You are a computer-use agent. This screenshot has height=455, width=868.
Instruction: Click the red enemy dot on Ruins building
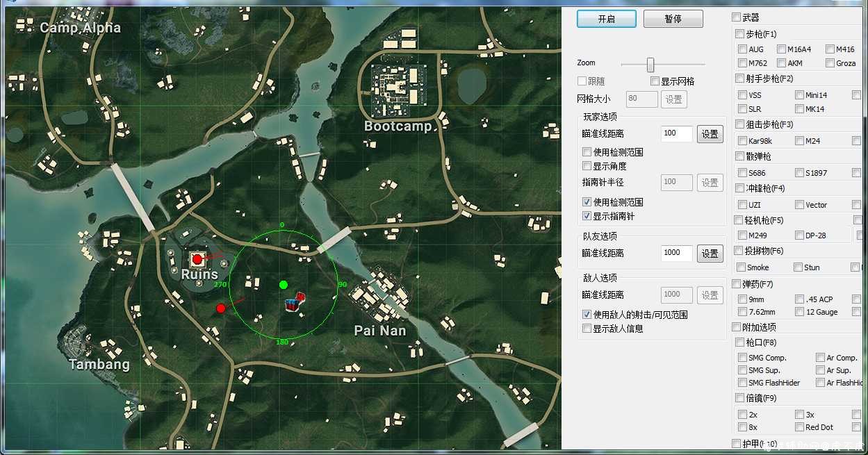click(197, 259)
